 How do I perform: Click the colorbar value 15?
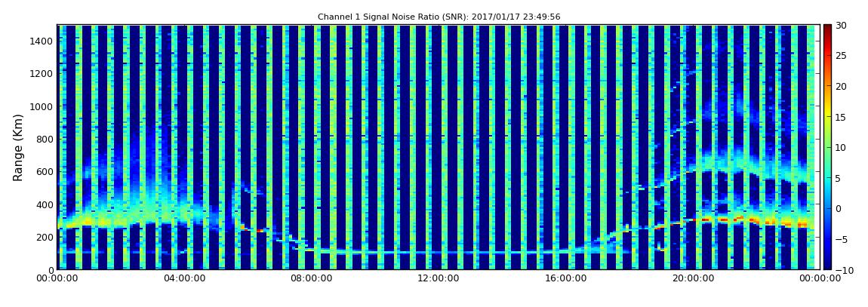pos(841,117)
